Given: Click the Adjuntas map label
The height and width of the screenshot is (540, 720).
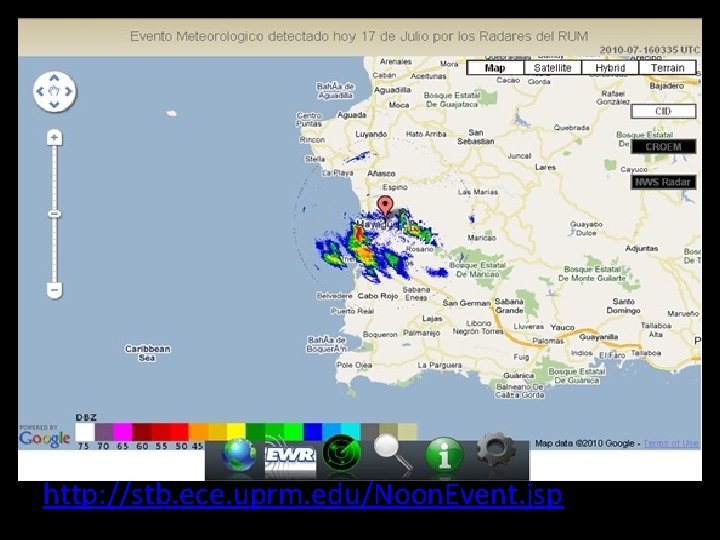Looking at the screenshot, I should 641,248.
